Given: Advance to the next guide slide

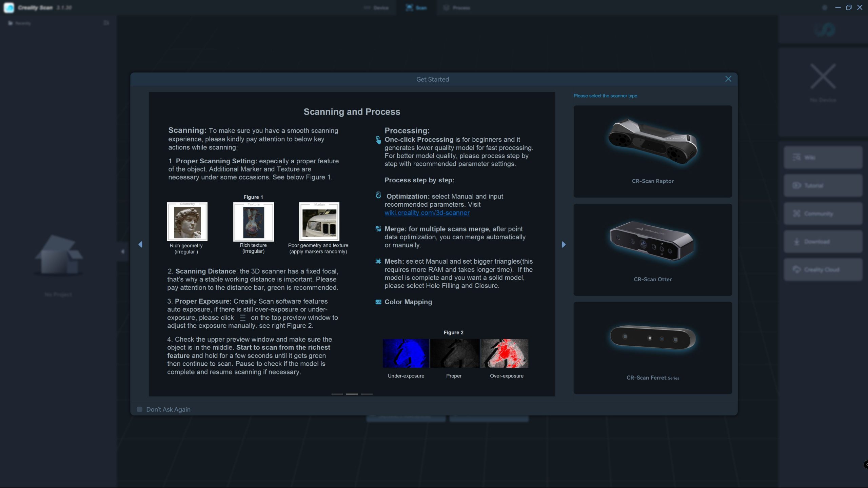Looking at the screenshot, I should pyautogui.click(x=564, y=244).
